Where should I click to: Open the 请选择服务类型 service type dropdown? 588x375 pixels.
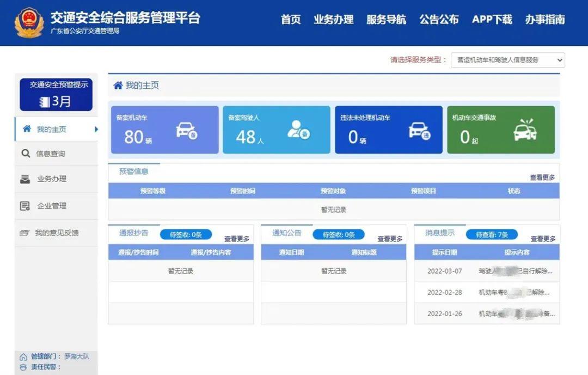click(507, 60)
